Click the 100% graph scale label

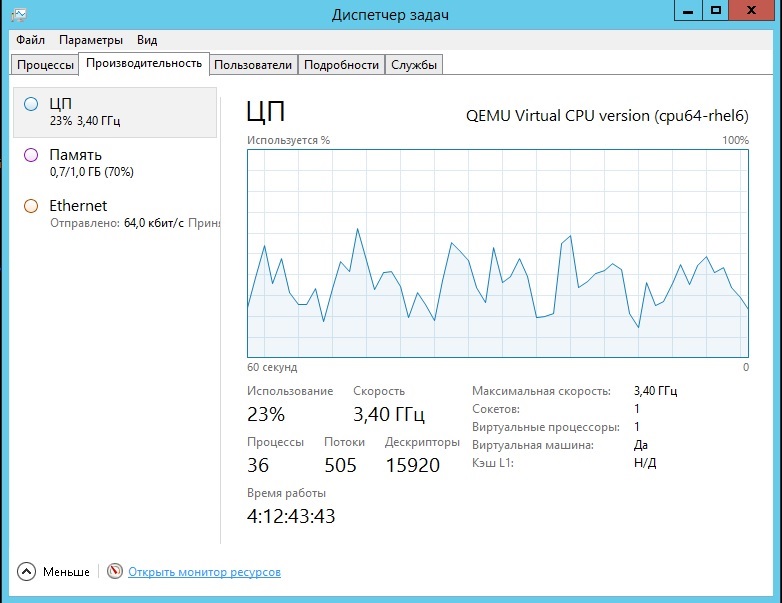[736, 140]
